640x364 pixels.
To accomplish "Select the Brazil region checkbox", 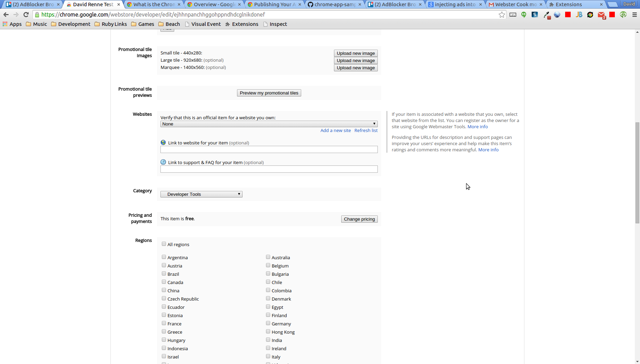I will point(164,273).
